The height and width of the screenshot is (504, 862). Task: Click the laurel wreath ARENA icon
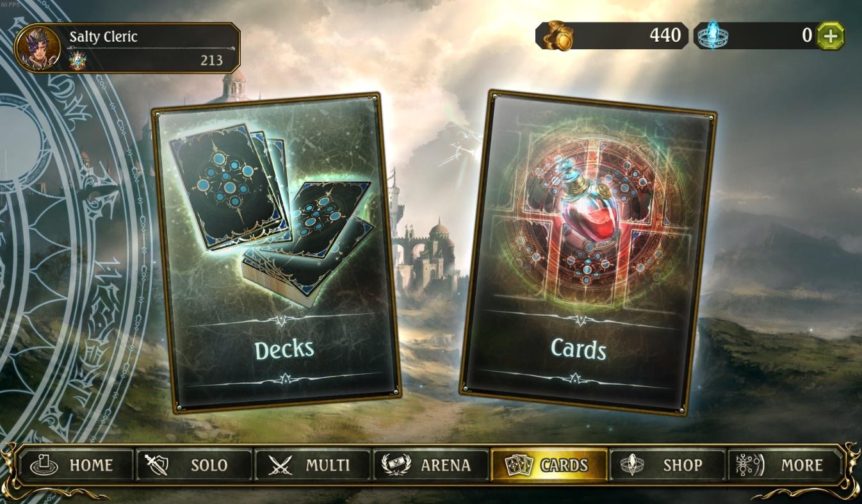396,465
